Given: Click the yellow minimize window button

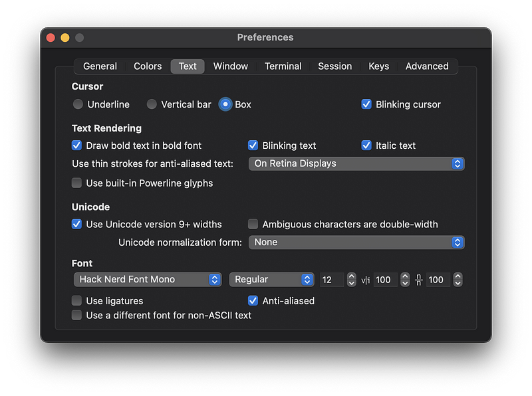Looking at the screenshot, I should tap(65, 38).
